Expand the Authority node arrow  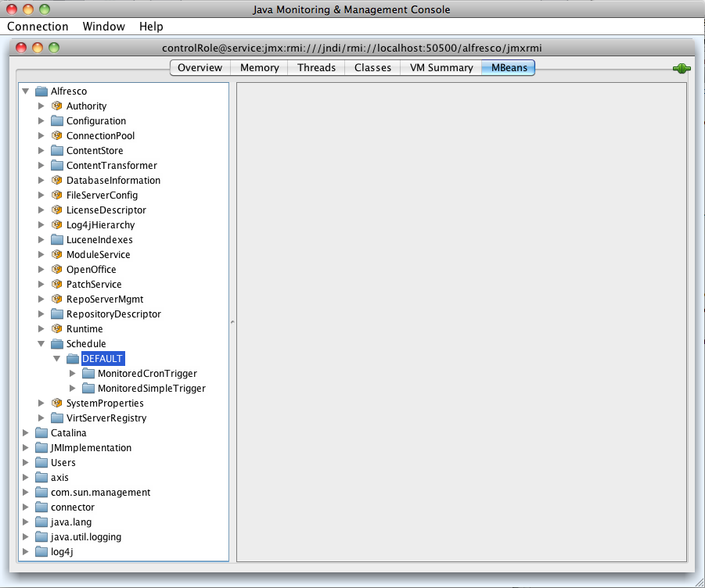point(41,106)
